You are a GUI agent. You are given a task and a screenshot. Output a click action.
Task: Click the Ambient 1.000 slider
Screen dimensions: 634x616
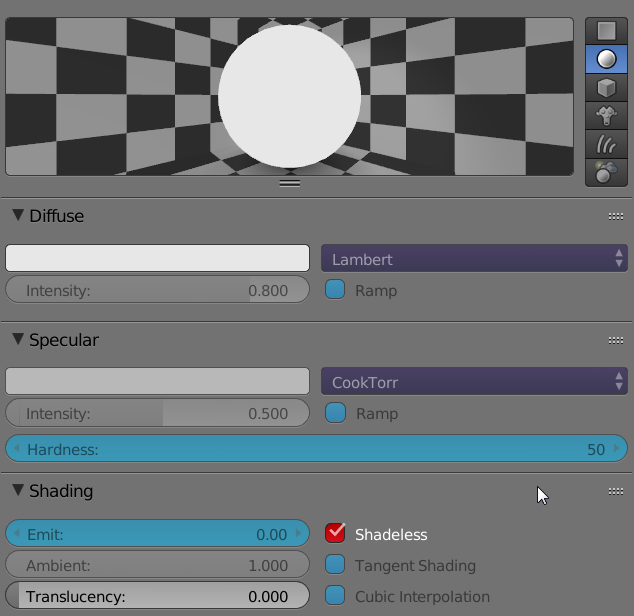coord(157,564)
